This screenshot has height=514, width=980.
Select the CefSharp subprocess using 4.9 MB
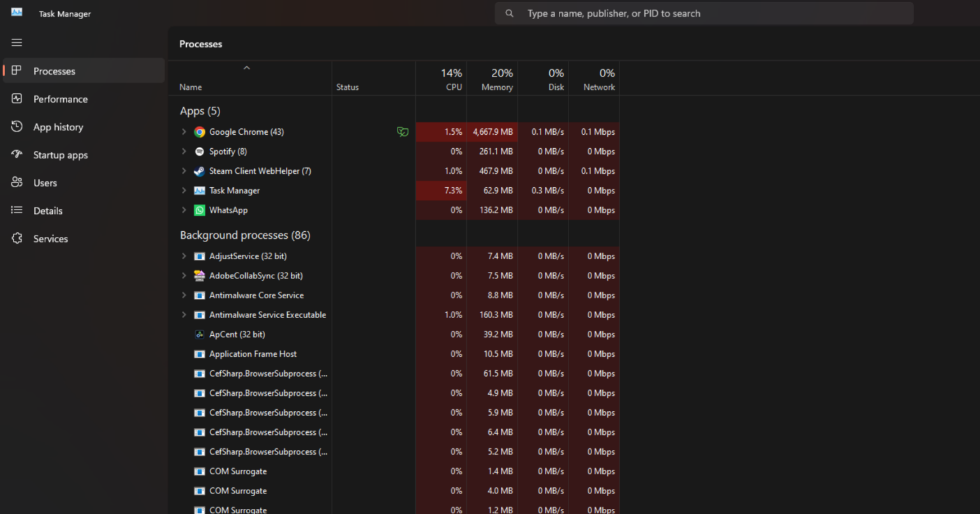coord(394,393)
